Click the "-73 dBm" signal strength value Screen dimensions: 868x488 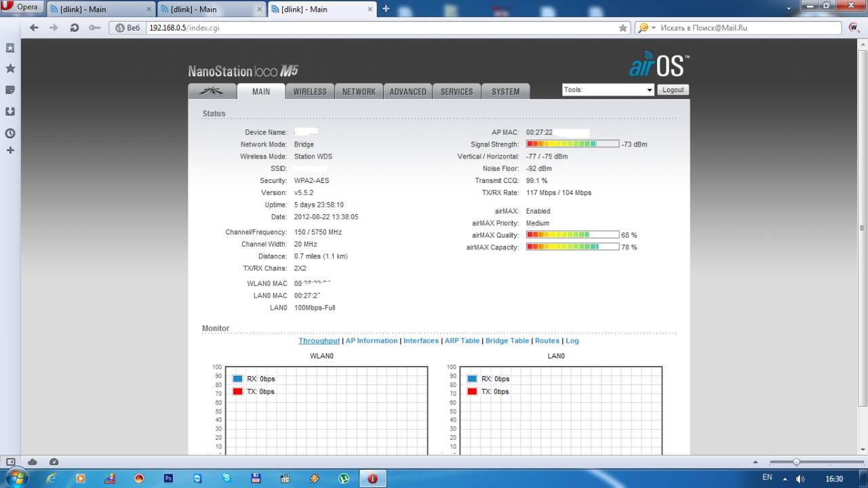(x=634, y=144)
